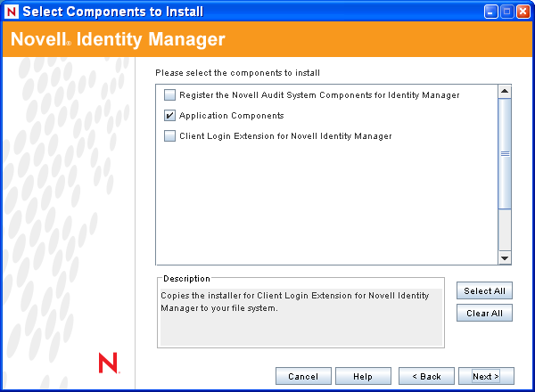Tick Client Login Extension checkbox
Image resolution: width=535 pixels, height=392 pixels.
[x=170, y=136]
